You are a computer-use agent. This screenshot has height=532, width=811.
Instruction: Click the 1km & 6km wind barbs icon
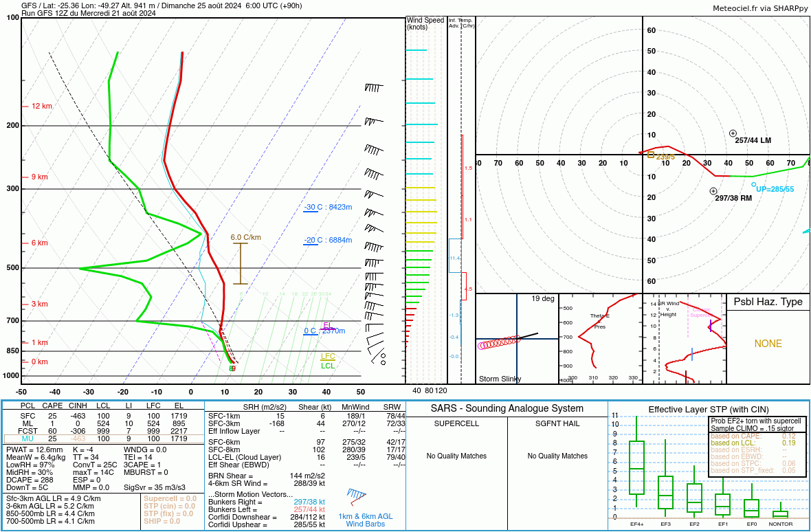point(357,497)
